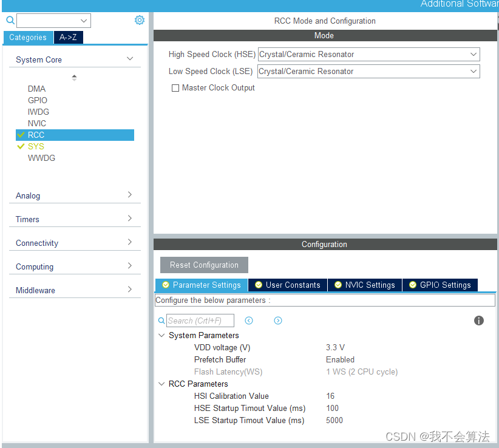Screen dimensions: 499x448
Task: Switch to the Categories tab
Action: click(28, 37)
